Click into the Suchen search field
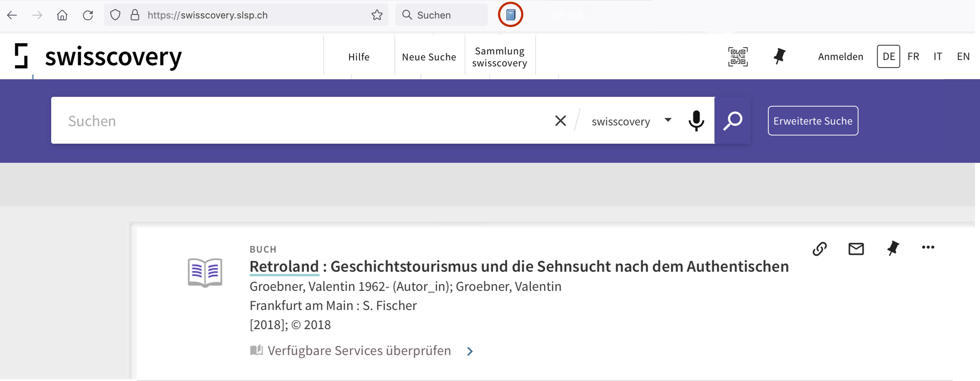 pyautogui.click(x=297, y=121)
